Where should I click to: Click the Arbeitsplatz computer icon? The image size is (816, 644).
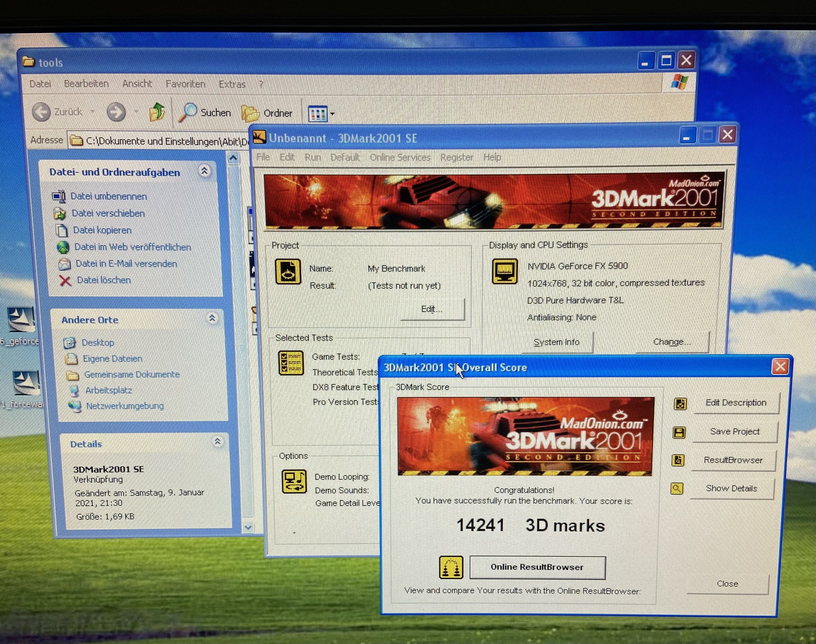pos(74,391)
